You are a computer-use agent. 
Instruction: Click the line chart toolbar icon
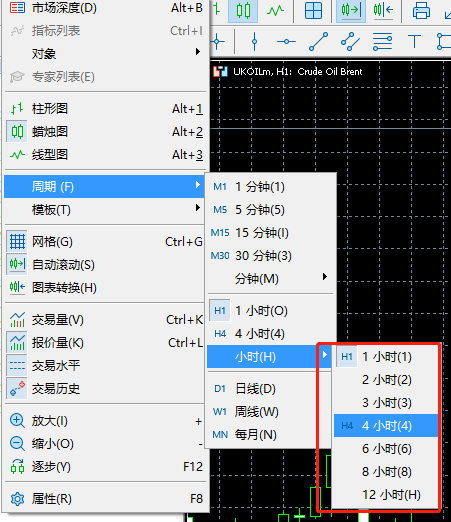point(275,10)
